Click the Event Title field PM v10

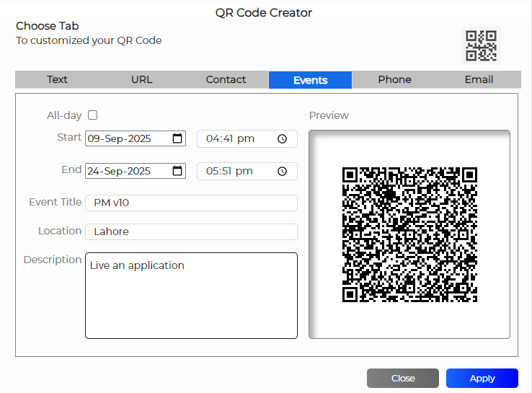191,203
